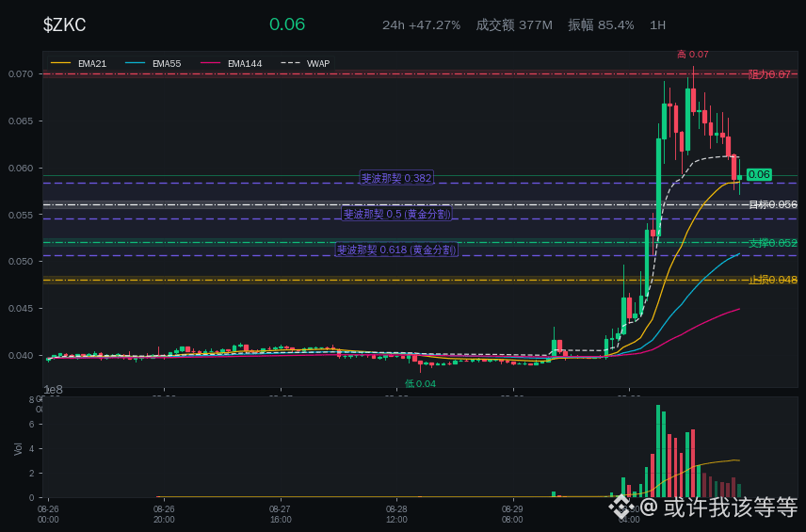Toggle the EMA144 legend entry
Viewport: 806px width, 532px height.
(x=231, y=64)
